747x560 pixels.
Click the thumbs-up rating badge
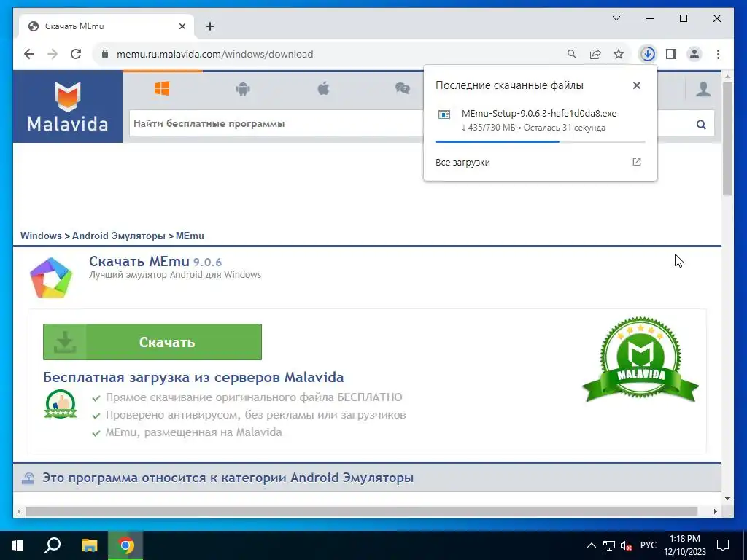click(61, 404)
